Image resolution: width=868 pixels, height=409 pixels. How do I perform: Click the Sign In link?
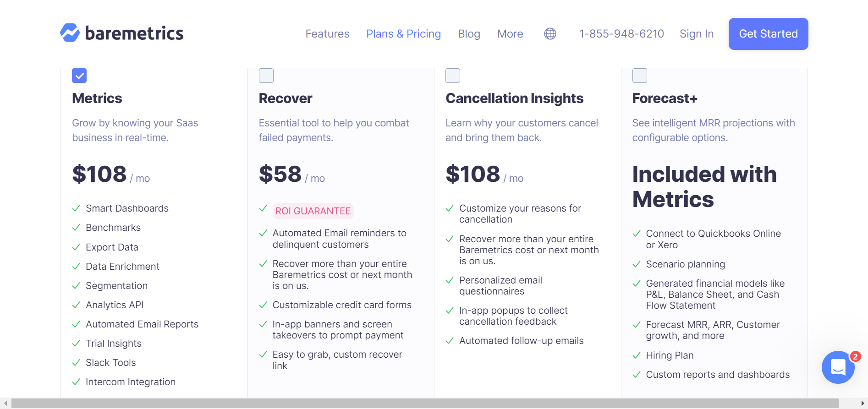point(697,34)
